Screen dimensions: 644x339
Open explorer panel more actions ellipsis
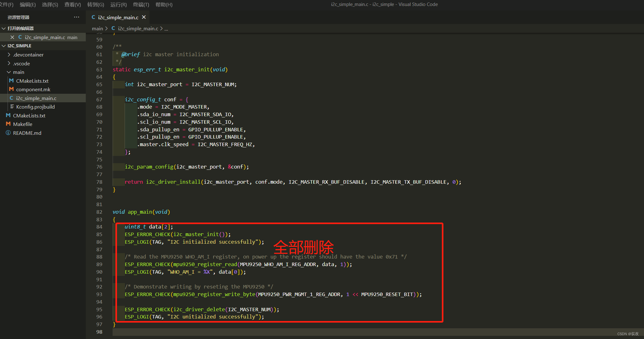[77, 17]
